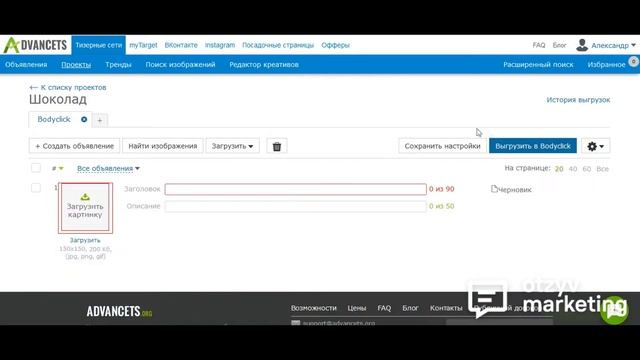Click the upload arrow image icon
Viewport: 640px width, 360px height.
85,197
